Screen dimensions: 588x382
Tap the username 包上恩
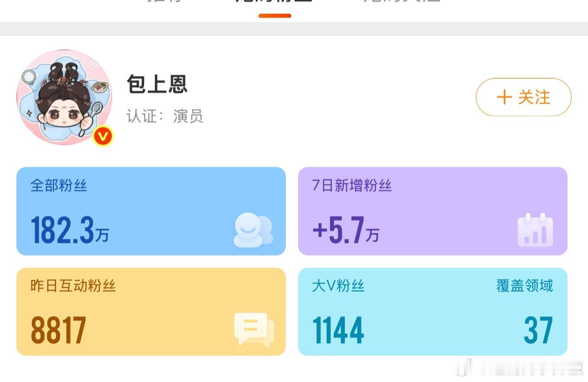pyautogui.click(x=157, y=84)
